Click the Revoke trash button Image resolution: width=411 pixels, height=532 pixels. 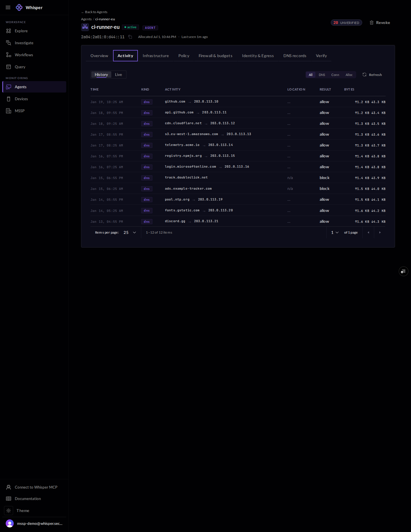click(x=380, y=23)
